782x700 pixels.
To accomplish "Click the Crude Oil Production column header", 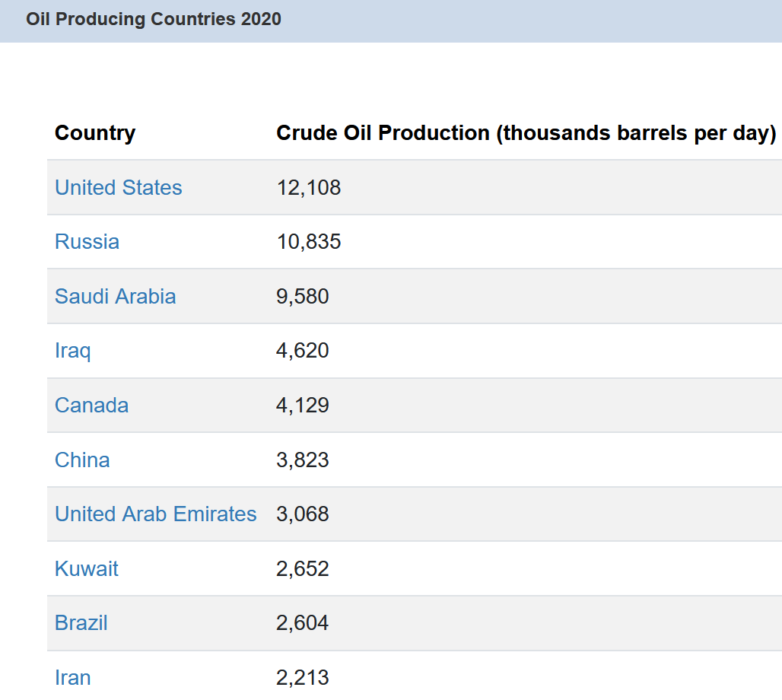I will [x=526, y=133].
